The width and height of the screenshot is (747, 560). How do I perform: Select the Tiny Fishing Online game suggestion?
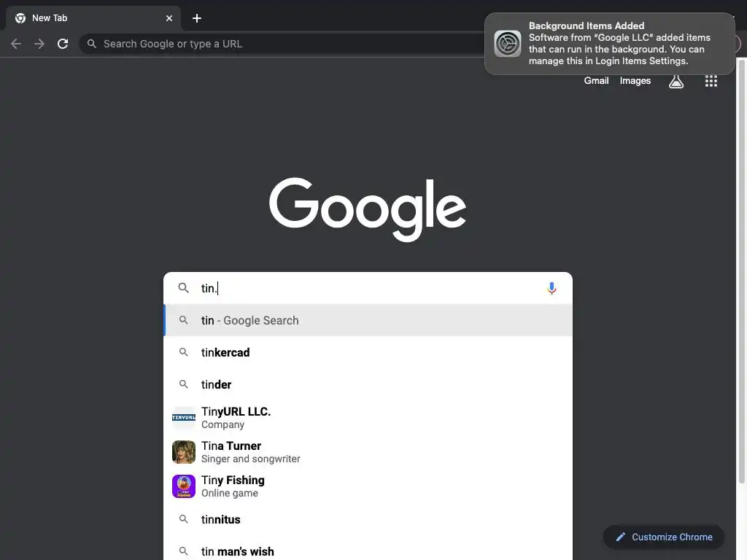[x=368, y=486]
